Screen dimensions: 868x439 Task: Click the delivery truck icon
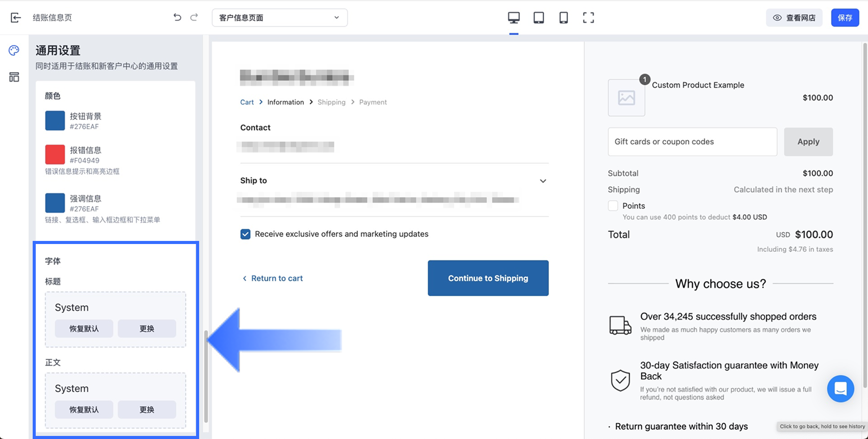pyautogui.click(x=620, y=325)
